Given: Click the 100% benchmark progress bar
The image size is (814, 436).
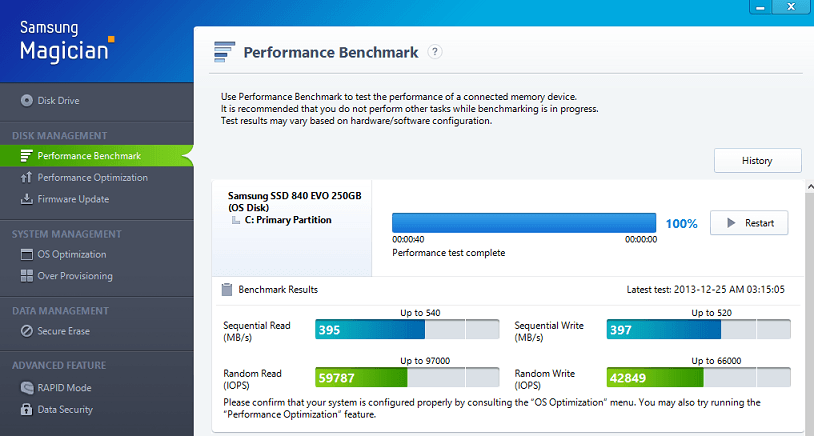Looking at the screenshot, I should [523, 223].
